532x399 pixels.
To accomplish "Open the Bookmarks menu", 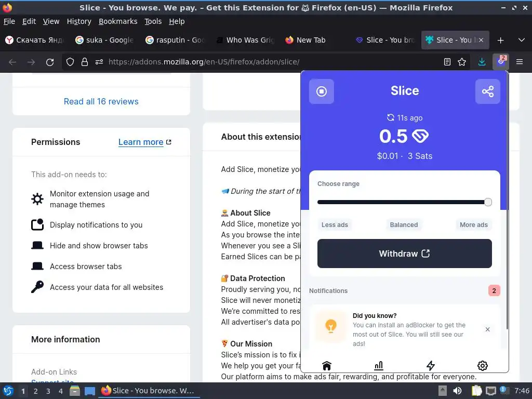I will tap(118, 21).
